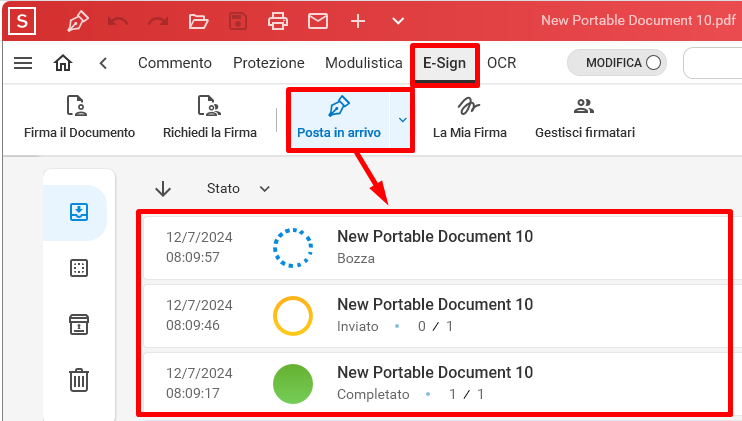Image resolution: width=742 pixels, height=421 pixels.
Task: Click the red S application logo
Action: click(x=22, y=21)
